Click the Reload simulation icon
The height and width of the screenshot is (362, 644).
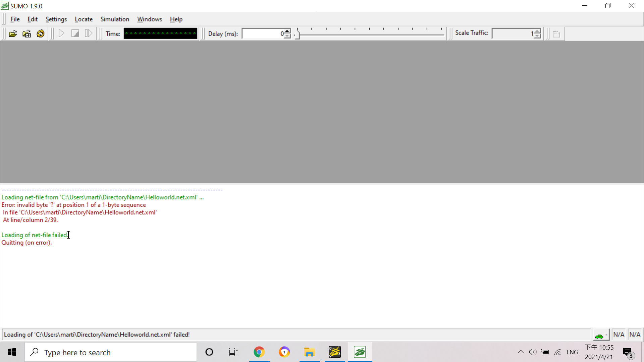tap(41, 34)
